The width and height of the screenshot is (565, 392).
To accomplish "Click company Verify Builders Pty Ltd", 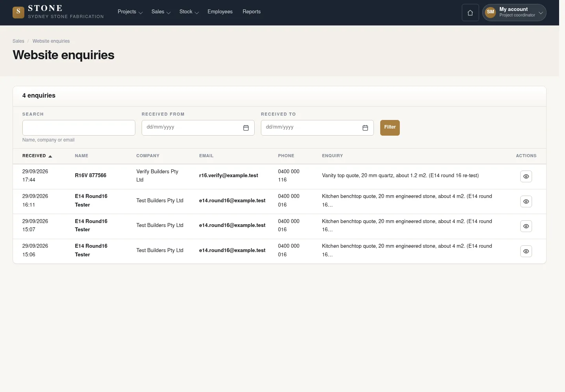I will click(x=157, y=176).
